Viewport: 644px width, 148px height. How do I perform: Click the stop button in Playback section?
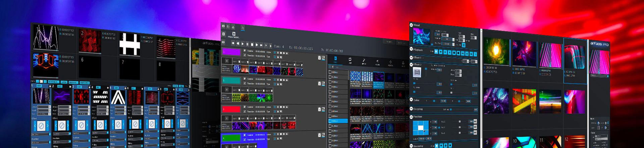pos(458,53)
